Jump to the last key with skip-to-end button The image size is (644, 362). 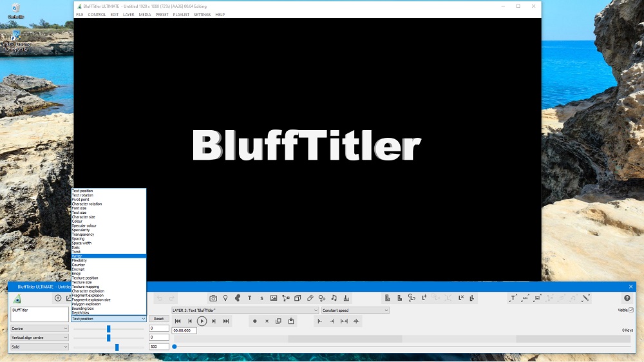226,321
